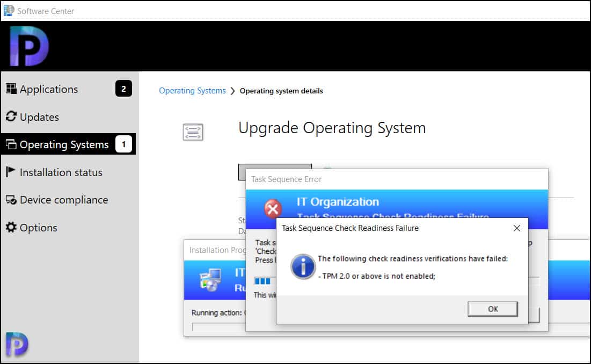Click the Options gear icon
This screenshot has width=591, height=364.
(11, 227)
